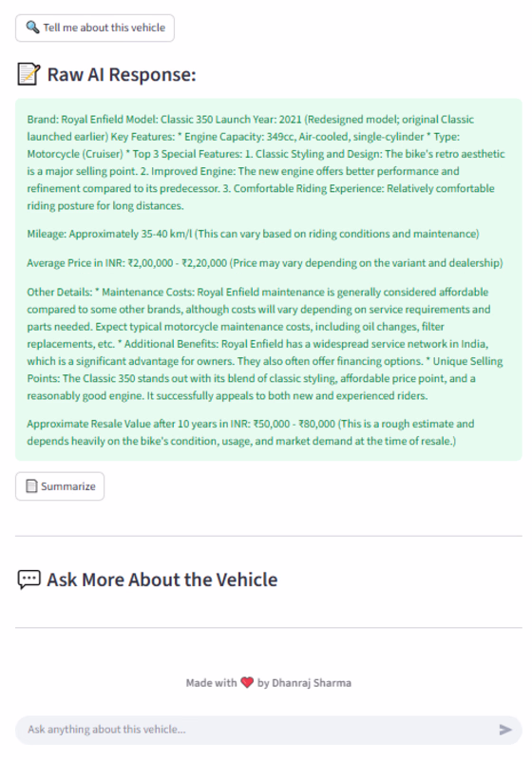Viewport: 532px width, 760px height.
Task: Click the Approximate Resale Value paragraph
Action: pos(251,432)
